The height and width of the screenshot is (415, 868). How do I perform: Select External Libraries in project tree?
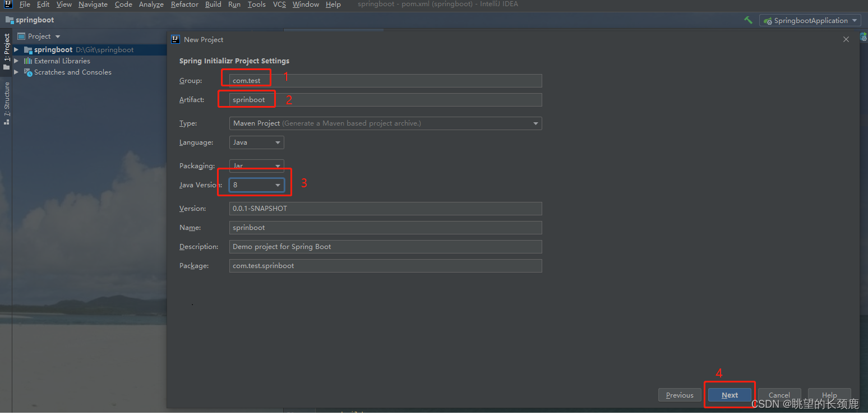[62, 61]
